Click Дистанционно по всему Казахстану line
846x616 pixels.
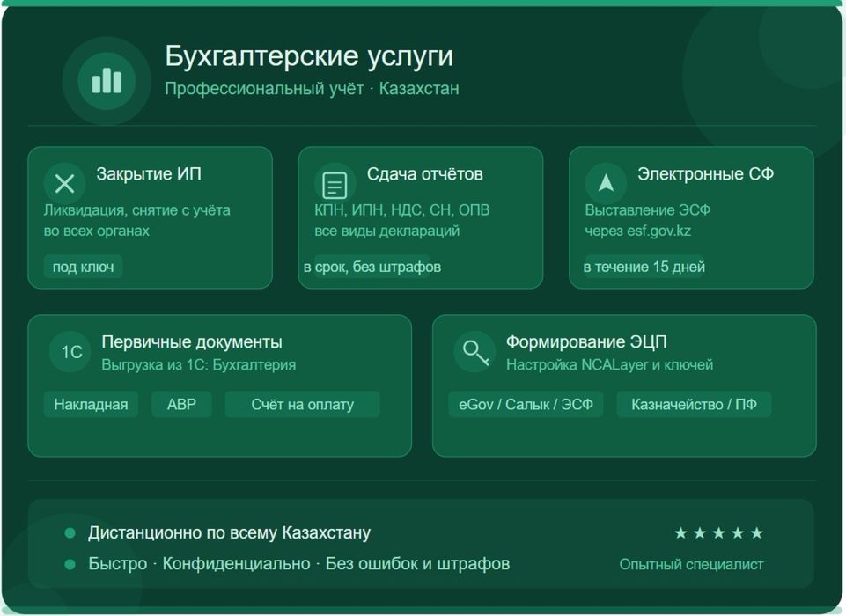[229, 533]
